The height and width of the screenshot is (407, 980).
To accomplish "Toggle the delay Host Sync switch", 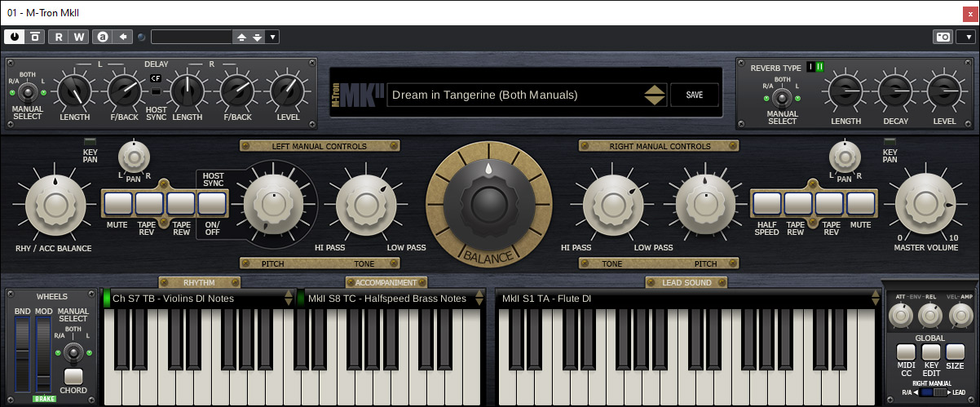I will tap(156, 91).
